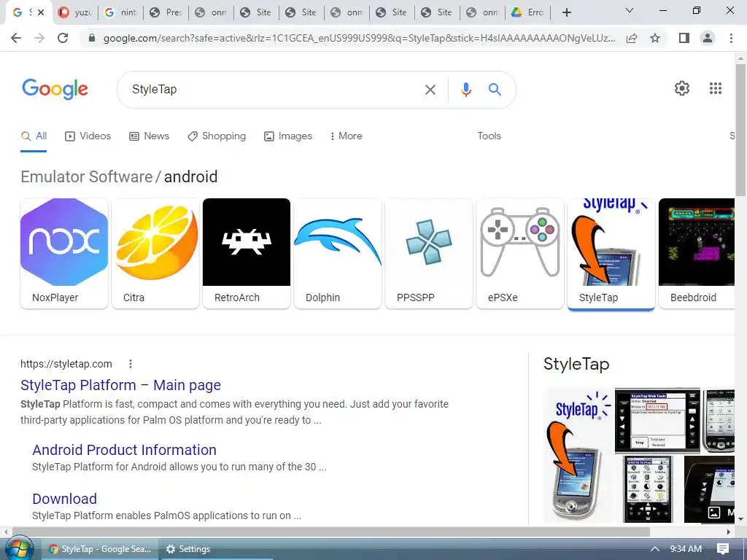Share this page via the share icon
The image size is (747, 560).
tap(632, 38)
